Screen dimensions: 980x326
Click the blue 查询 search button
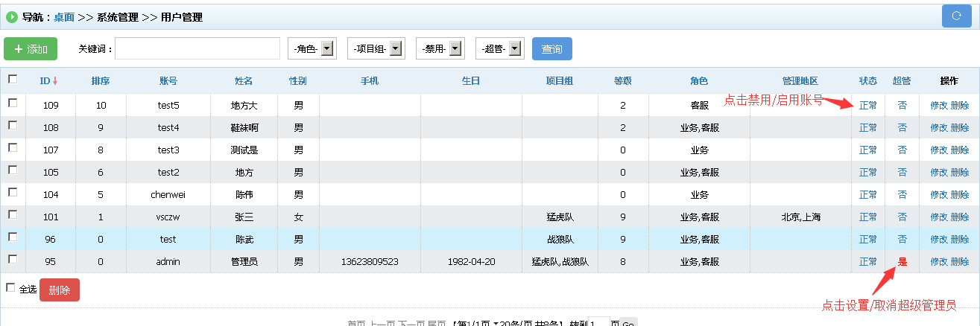[551, 49]
